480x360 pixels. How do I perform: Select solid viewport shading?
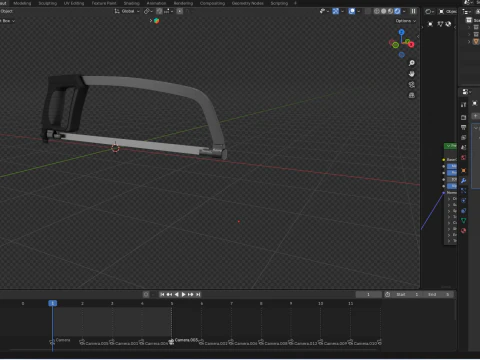[x=384, y=11]
